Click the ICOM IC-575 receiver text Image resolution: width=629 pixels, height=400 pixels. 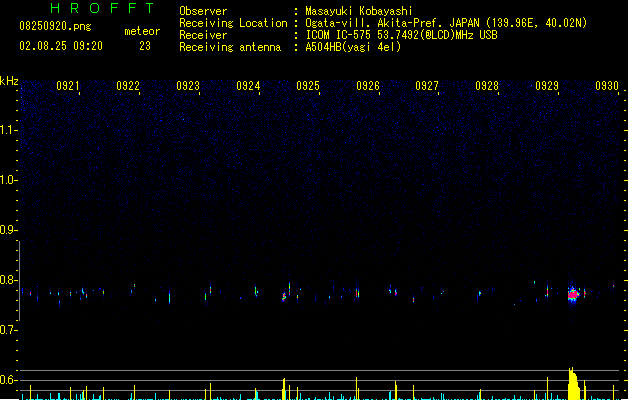(401, 35)
